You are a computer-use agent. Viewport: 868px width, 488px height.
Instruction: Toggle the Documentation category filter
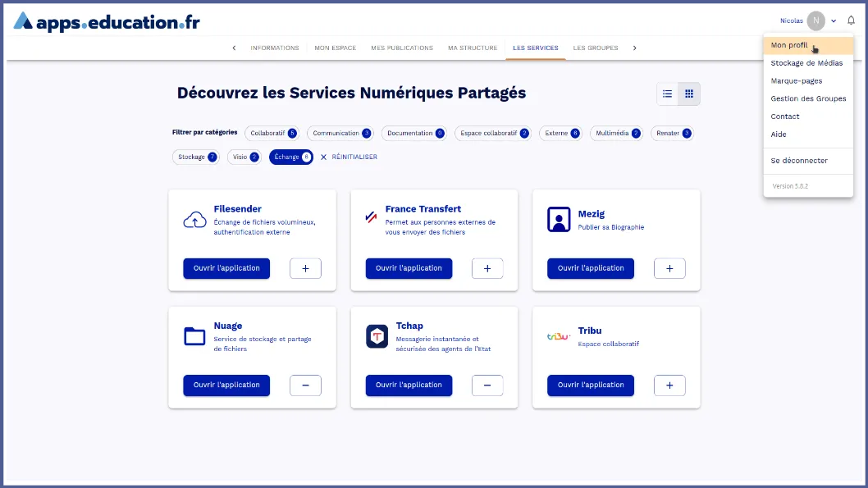(415, 134)
